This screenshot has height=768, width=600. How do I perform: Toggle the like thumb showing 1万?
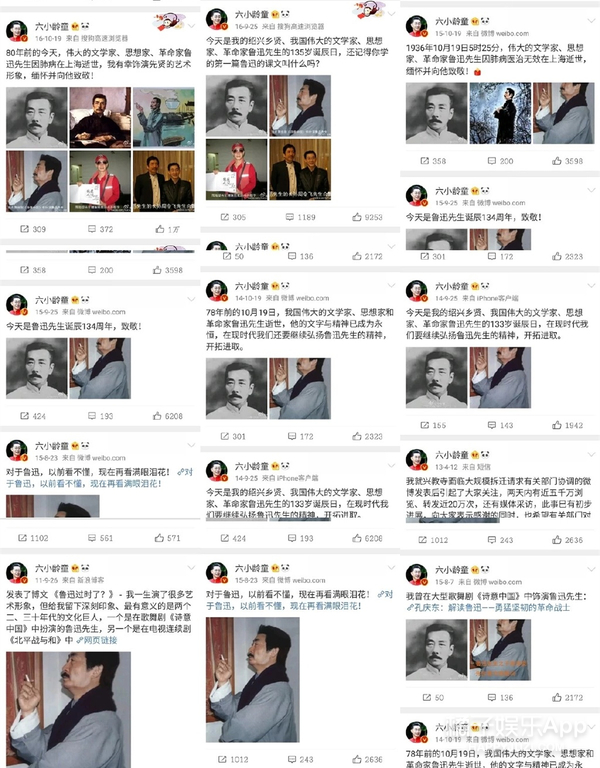(x=160, y=229)
